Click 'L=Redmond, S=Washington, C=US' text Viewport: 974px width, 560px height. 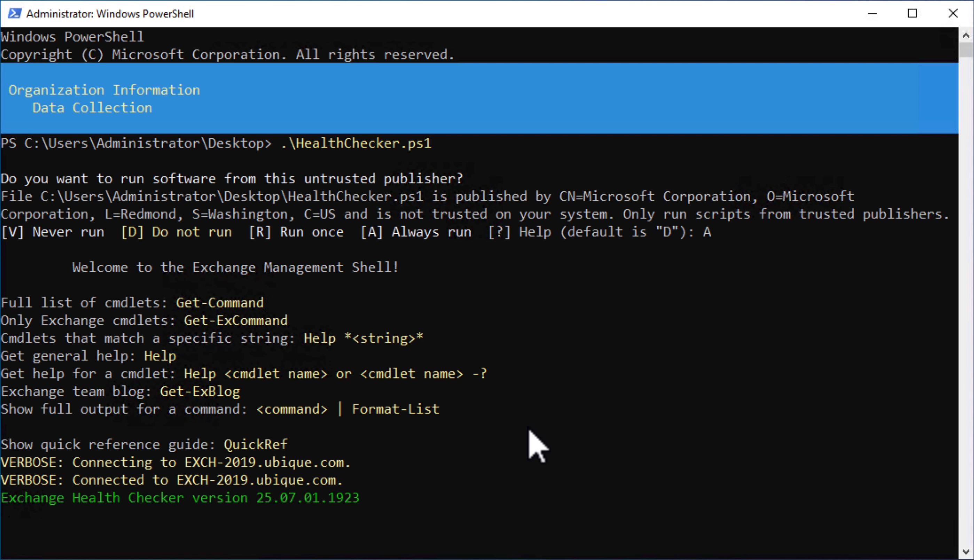click(220, 214)
